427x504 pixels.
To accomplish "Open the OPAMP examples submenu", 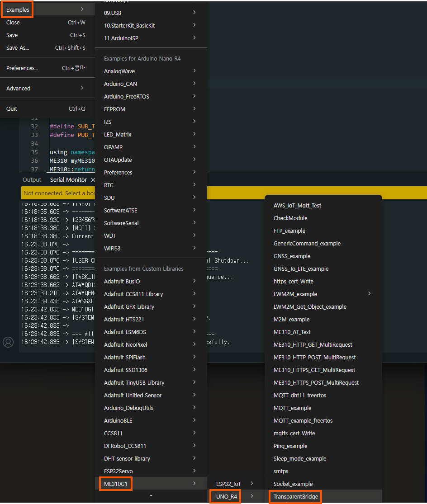I will point(151,147).
